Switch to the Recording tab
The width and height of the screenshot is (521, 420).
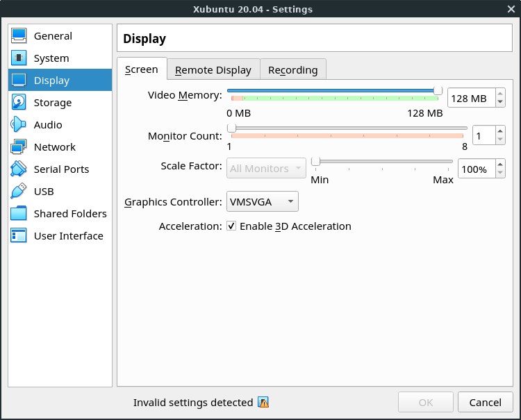(x=292, y=70)
